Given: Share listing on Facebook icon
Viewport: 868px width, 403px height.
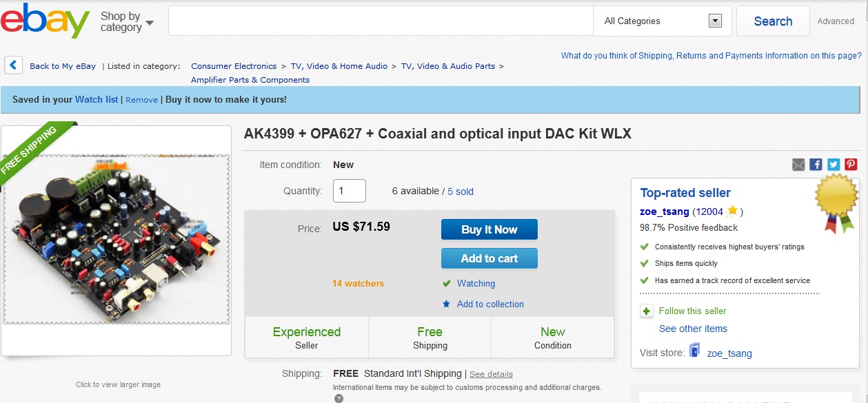Looking at the screenshot, I should pos(816,165).
